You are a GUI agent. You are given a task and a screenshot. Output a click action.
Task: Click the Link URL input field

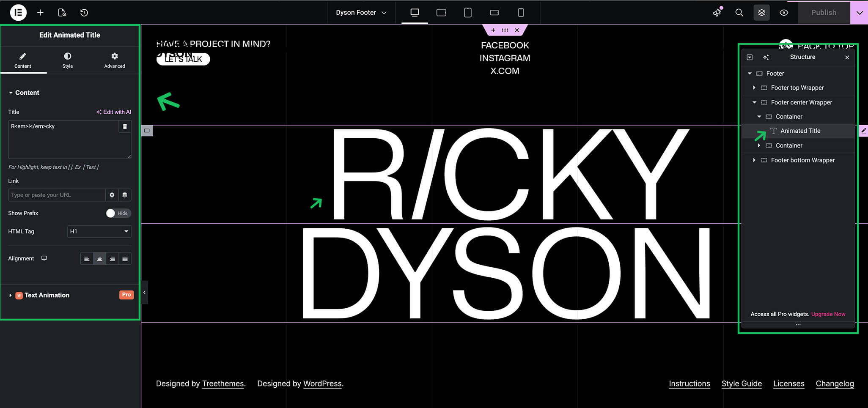pos(57,195)
